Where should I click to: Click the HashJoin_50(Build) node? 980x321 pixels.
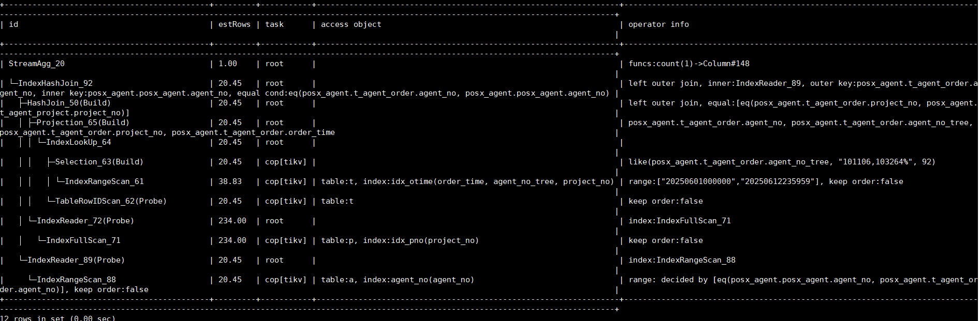69,103
